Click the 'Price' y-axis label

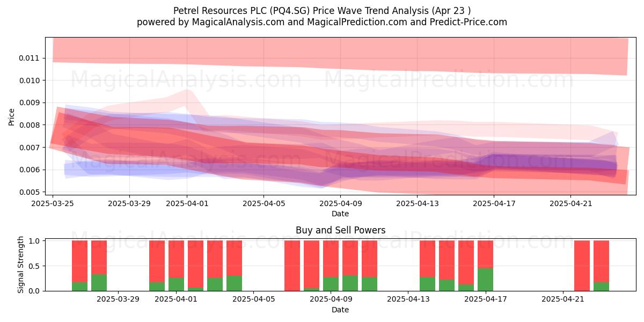pyautogui.click(x=12, y=116)
